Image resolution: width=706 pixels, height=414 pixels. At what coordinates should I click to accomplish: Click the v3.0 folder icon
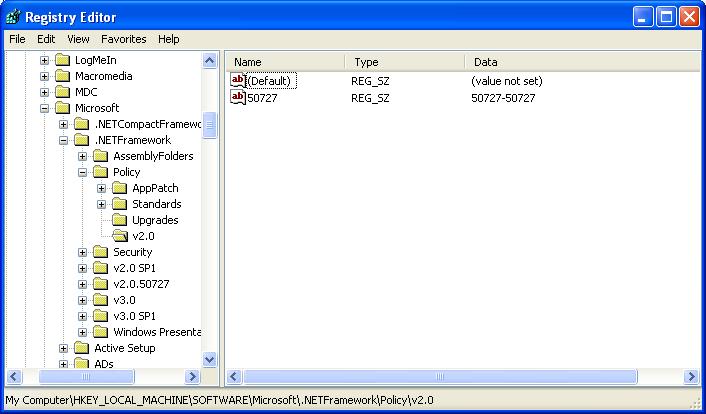100,300
